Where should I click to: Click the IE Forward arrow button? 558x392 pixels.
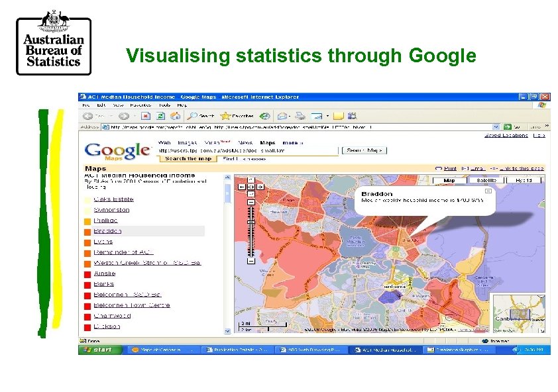123,116
